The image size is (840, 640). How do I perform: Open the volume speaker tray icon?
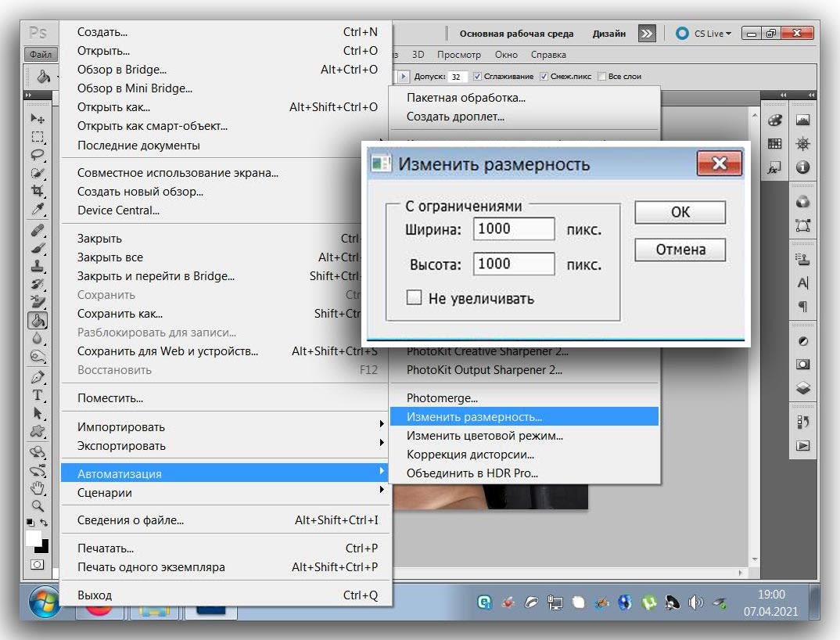click(695, 602)
